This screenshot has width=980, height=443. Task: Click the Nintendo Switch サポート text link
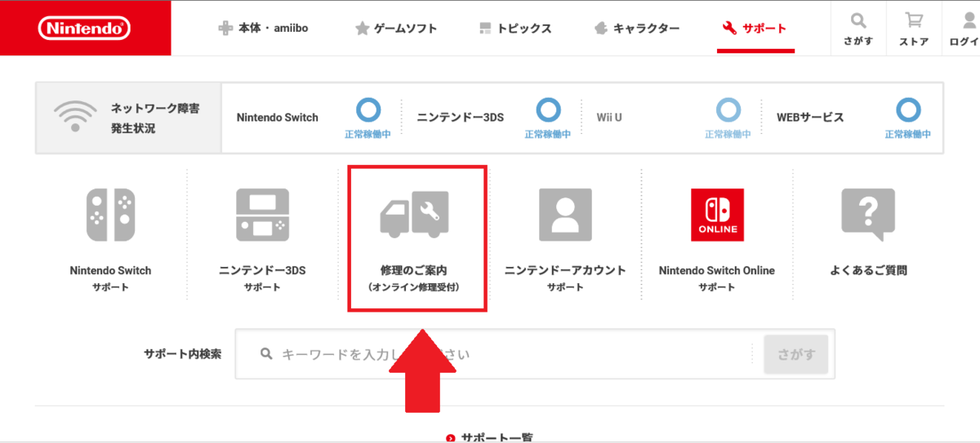[111, 278]
